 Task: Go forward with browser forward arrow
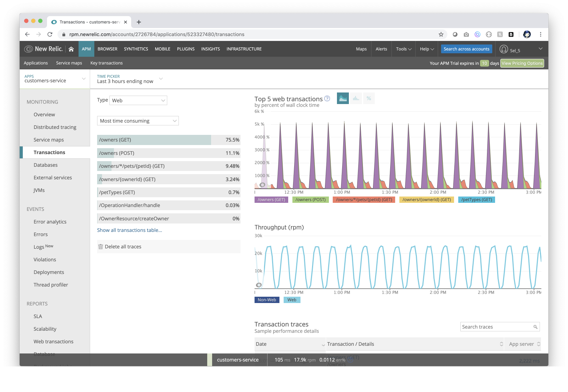coord(39,34)
